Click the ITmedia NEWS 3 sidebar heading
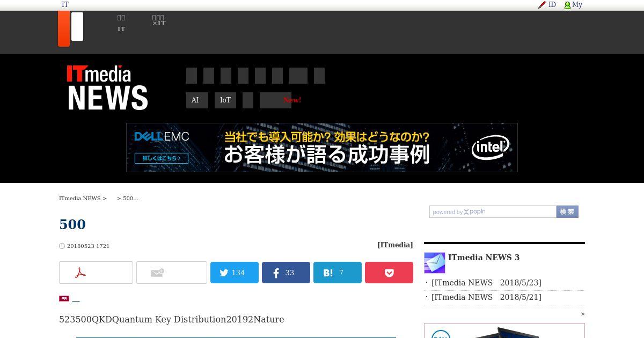 tap(484, 258)
